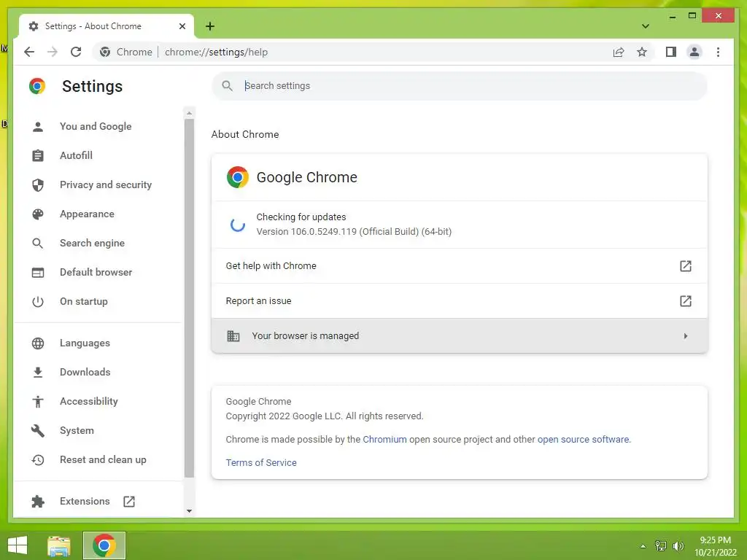Open Appearance settings
The width and height of the screenshot is (747, 560).
click(87, 214)
